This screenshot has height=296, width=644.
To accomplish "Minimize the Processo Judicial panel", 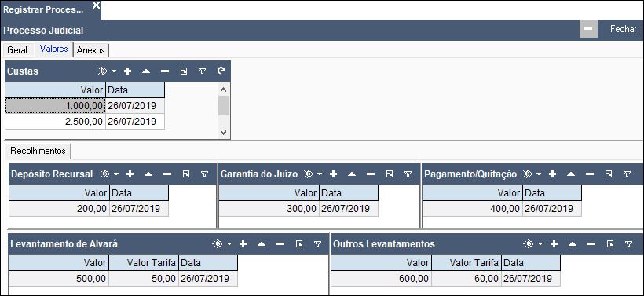I will 588,29.
